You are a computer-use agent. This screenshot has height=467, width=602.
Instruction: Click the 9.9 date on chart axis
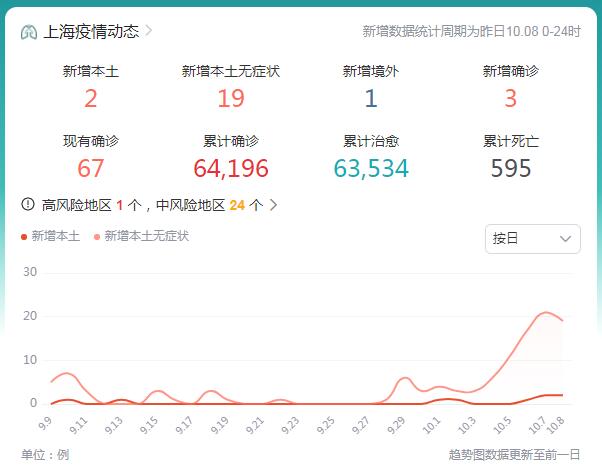(45, 424)
